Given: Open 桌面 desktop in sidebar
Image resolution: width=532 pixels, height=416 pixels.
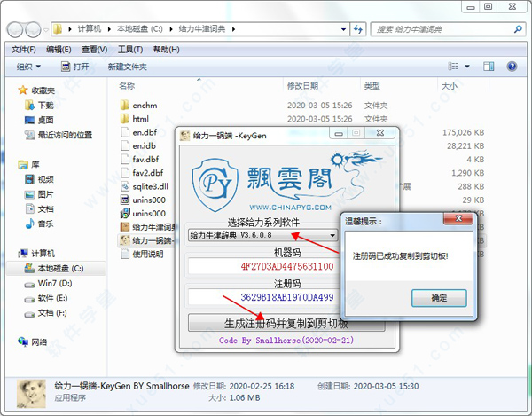Looking at the screenshot, I should click(x=39, y=120).
